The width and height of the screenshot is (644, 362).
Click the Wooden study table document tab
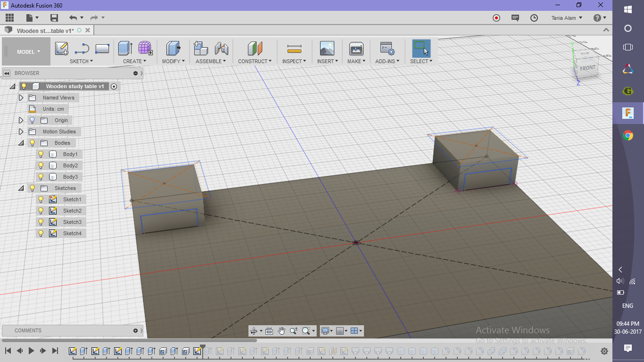[x=45, y=31]
